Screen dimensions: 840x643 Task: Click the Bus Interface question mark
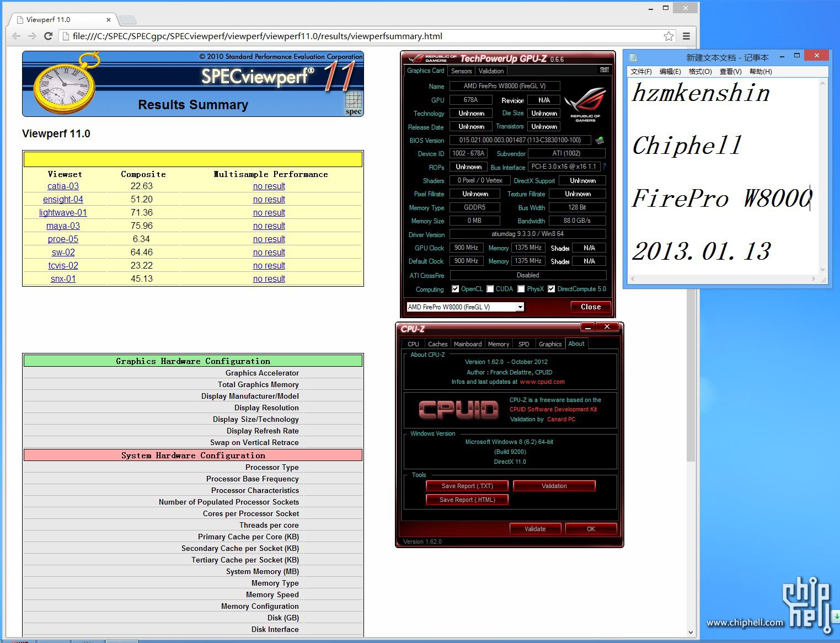click(x=604, y=167)
